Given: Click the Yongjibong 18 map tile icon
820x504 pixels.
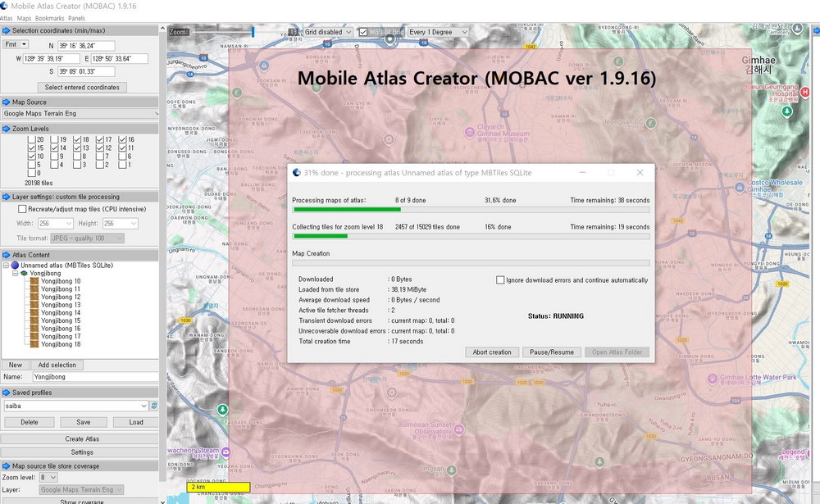Looking at the screenshot, I should [34, 344].
